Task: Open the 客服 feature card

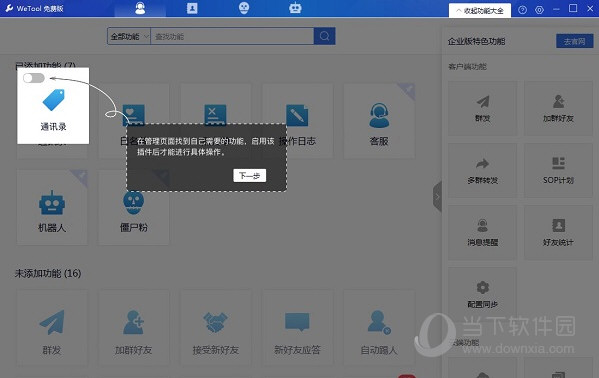Action: [379, 121]
